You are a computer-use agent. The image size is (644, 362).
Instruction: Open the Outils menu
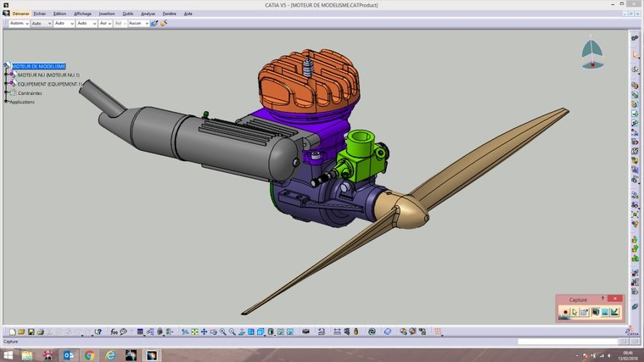click(x=127, y=14)
